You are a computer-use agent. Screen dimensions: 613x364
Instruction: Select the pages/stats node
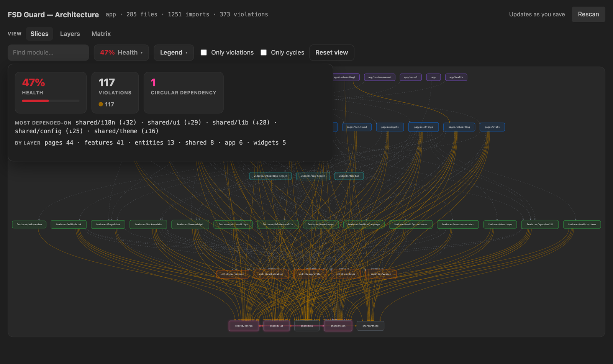click(492, 127)
